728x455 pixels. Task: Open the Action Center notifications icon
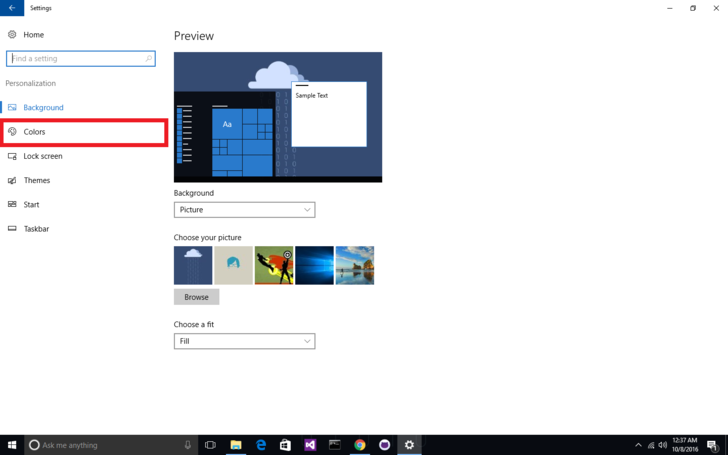coord(713,445)
